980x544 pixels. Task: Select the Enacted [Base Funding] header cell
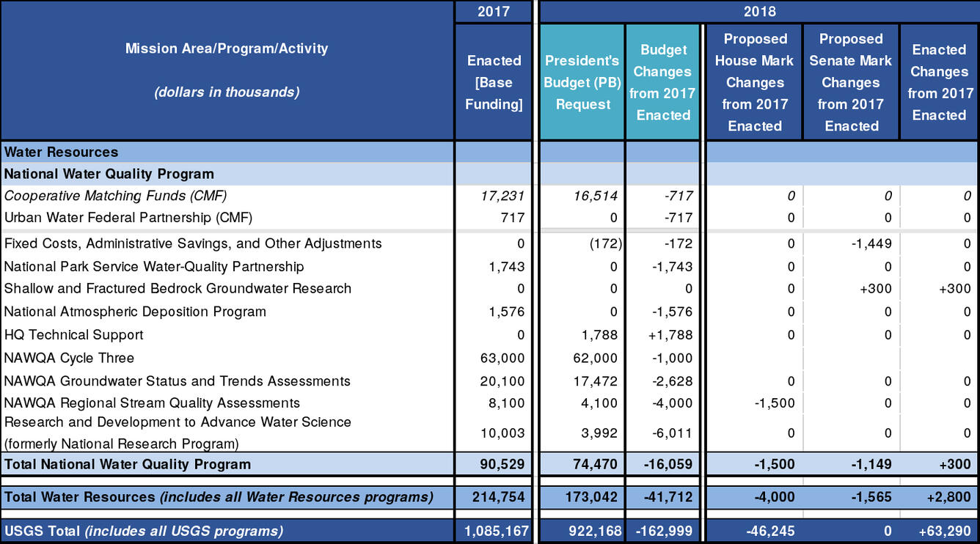tap(493, 82)
